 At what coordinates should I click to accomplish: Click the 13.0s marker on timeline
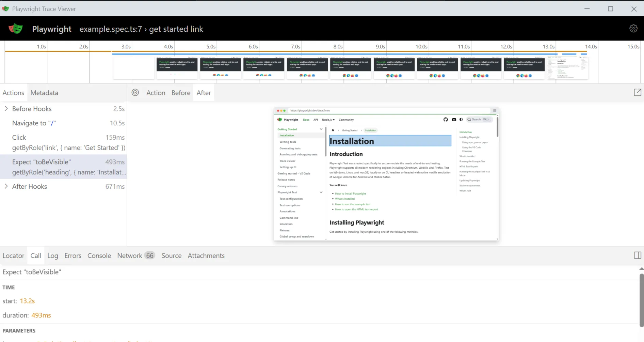click(x=548, y=47)
